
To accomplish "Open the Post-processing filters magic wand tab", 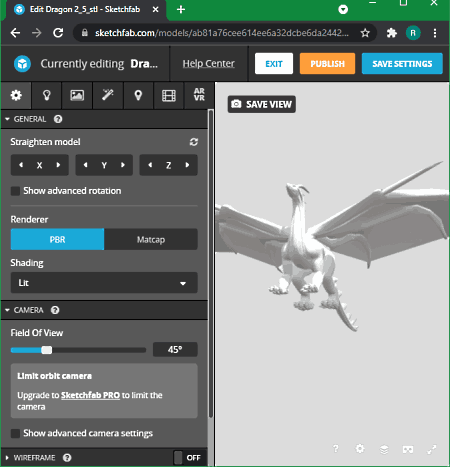I will (108, 96).
